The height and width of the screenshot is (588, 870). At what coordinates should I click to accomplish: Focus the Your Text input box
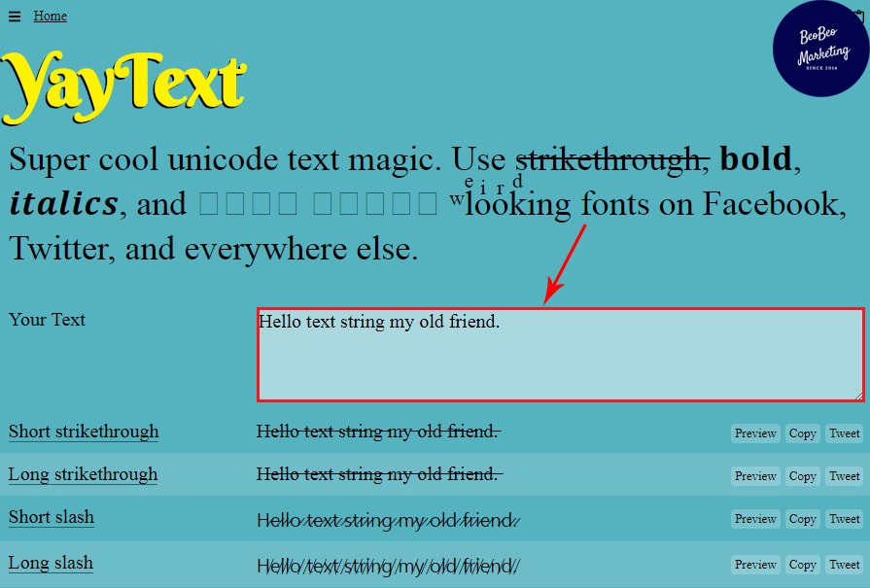[560, 355]
